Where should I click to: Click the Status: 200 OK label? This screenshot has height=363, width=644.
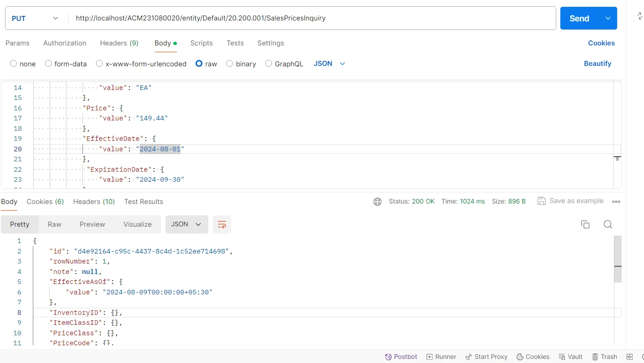[x=412, y=201]
